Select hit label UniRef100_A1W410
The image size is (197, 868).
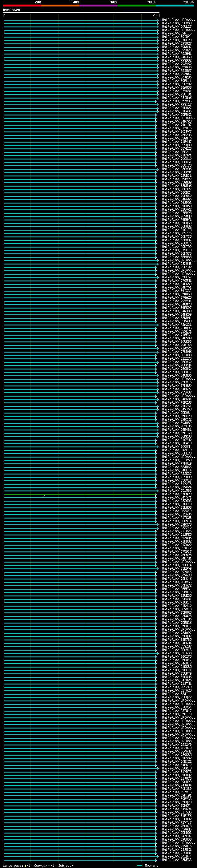176,606
